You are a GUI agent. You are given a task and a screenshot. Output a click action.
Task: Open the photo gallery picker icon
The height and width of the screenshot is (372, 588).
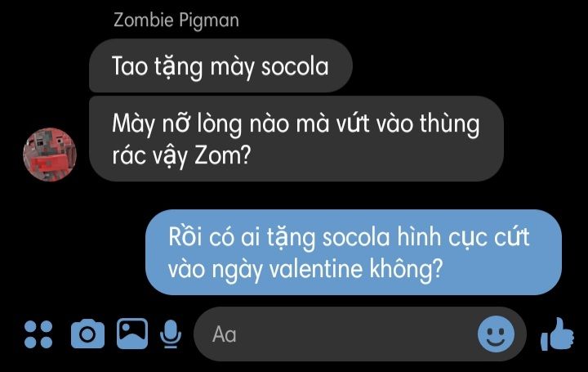(x=132, y=334)
